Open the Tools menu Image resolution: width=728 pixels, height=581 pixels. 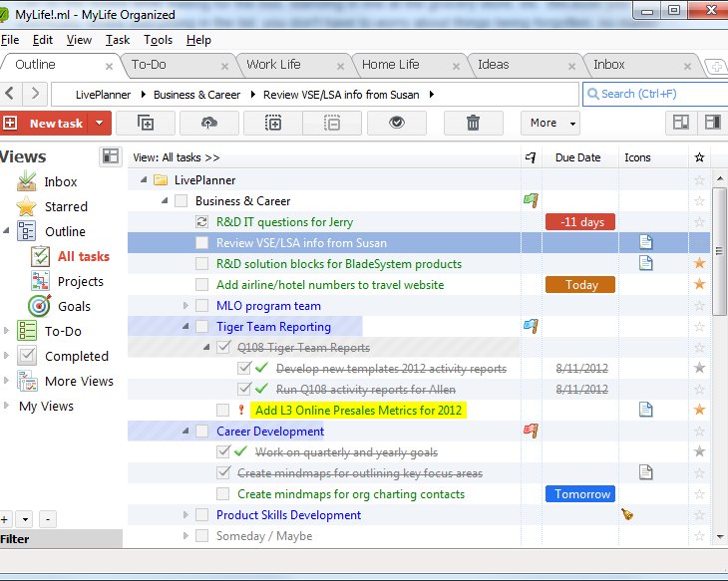point(158,40)
